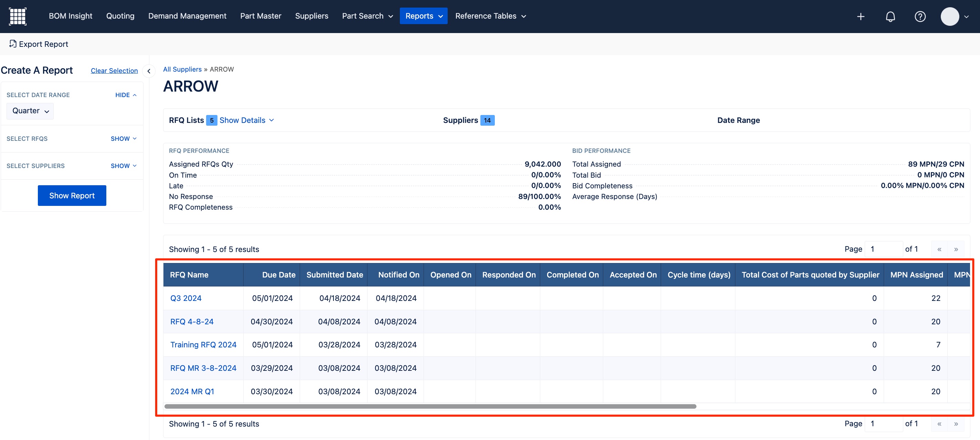
Task: Open the notifications bell icon
Action: (x=890, y=17)
